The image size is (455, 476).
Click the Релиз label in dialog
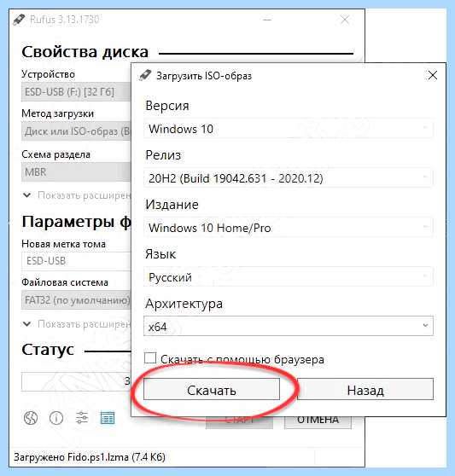(x=163, y=154)
